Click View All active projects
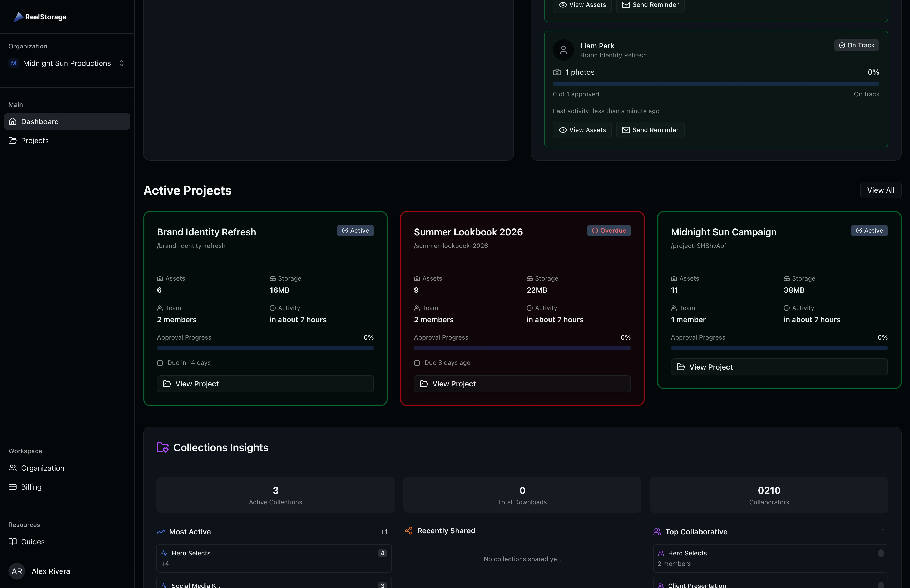This screenshot has height=588, width=910. [x=880, y=190]
